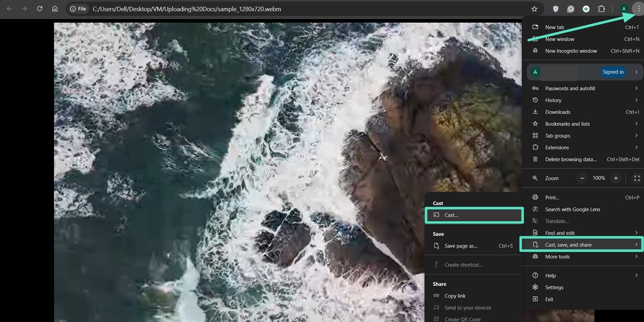Click the Google Lens search icon
Viewport: 644px width, 322px height.
(x=535, y=209)
